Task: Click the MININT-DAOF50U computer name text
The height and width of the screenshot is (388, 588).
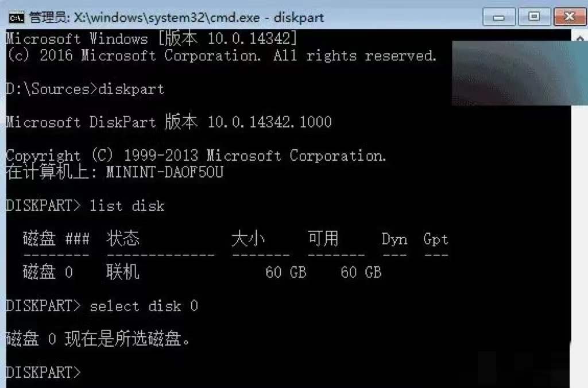Action: click(x=165, y=172)
